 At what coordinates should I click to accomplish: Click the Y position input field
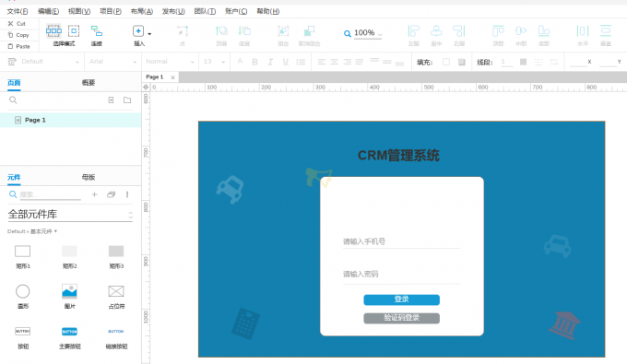(608, 62)
